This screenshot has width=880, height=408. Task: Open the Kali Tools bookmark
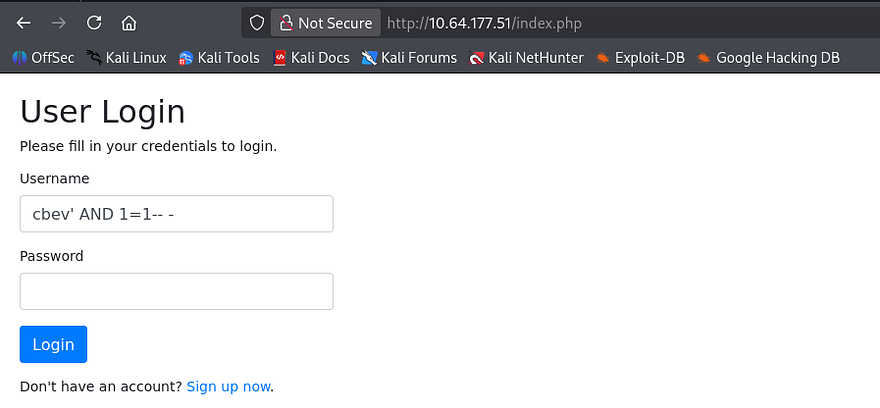tap(219, 57)
